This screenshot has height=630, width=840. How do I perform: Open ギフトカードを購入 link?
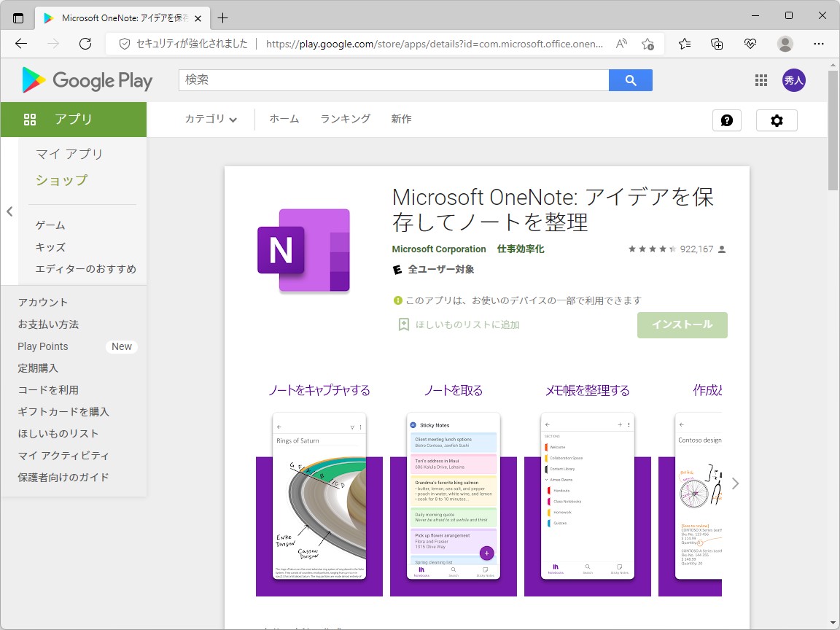click(x=63, y=412)
